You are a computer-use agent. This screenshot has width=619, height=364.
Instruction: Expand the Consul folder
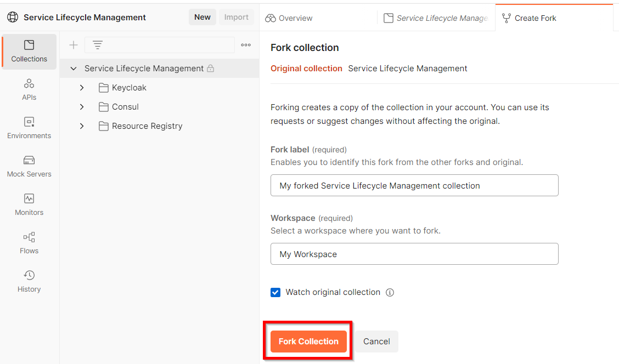click(x=82, y=107)
